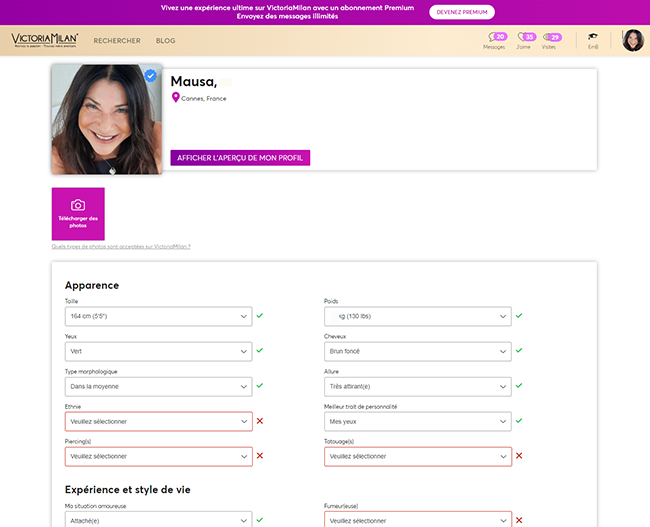Open the BLOG menu item
Viewport: 650px width, 527px height.
165,41
